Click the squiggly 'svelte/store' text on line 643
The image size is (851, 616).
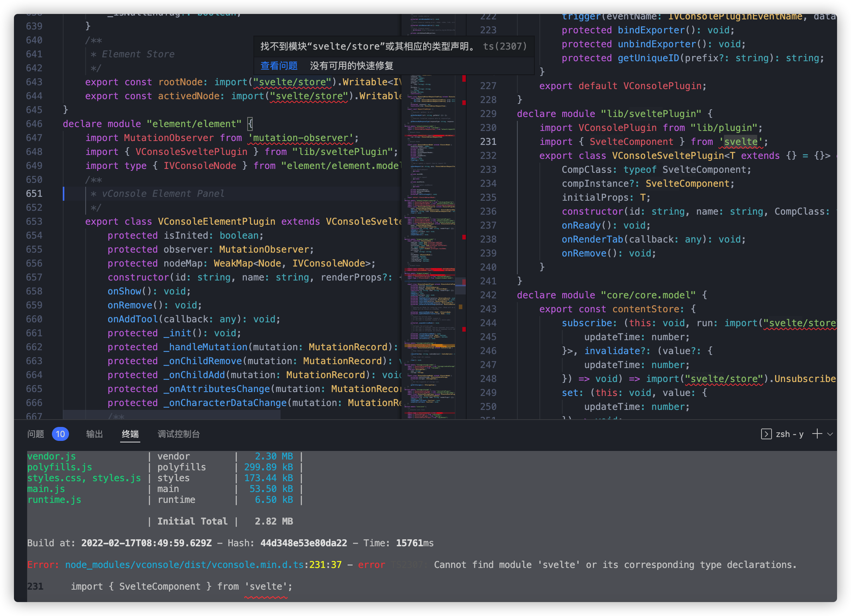pos(292,82)
